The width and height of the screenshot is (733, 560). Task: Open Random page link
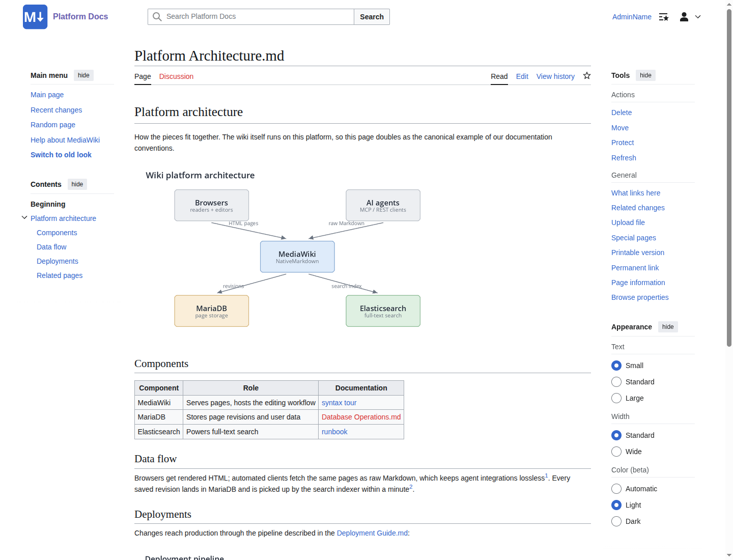pyautogui.click(x=53, y=125)
